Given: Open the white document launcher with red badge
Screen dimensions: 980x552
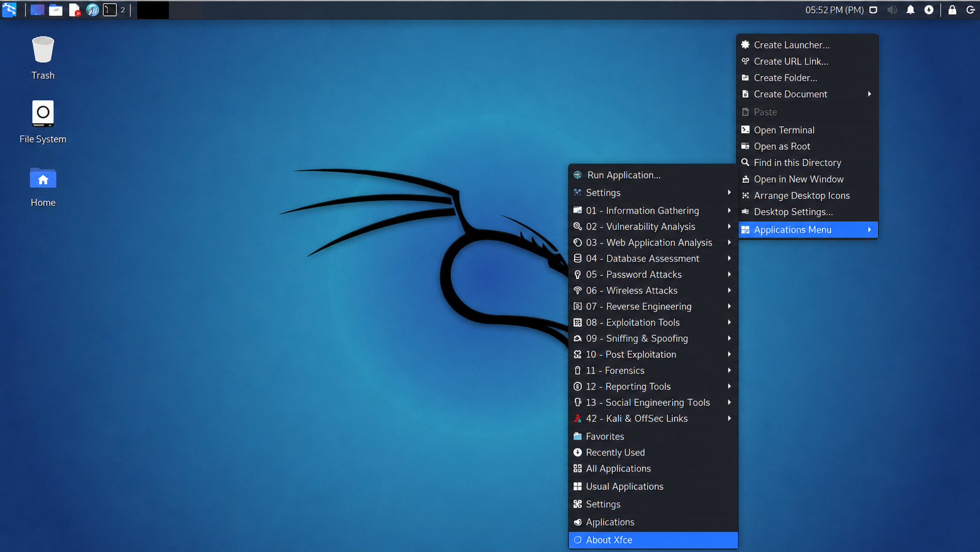Looking at the screenshot, I should [x=74, y=10].
